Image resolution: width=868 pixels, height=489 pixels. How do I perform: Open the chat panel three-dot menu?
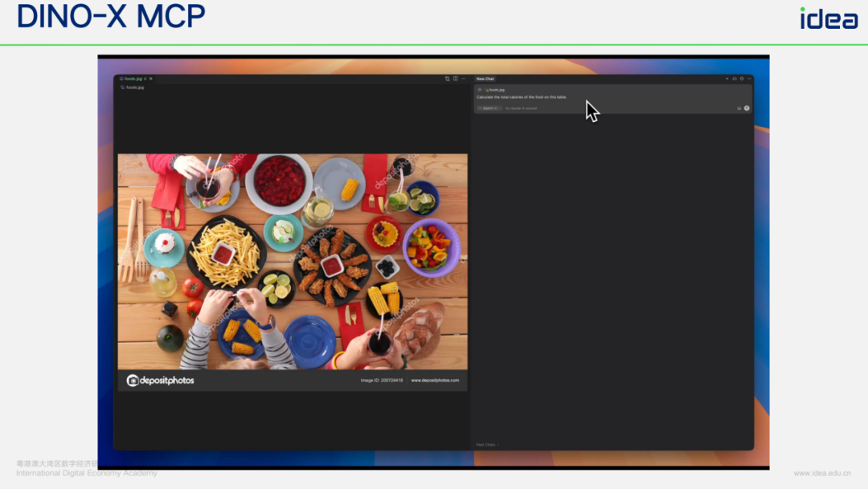click(749, 79)
